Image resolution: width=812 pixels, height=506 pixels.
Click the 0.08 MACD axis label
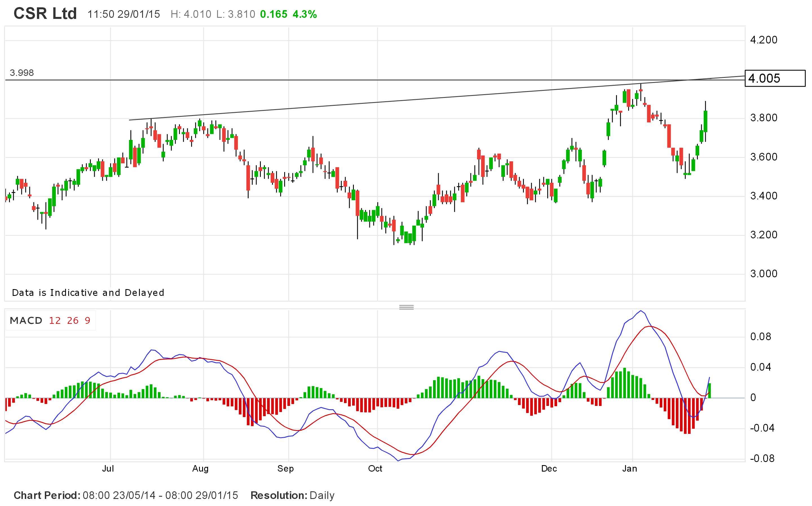point(760,337)
